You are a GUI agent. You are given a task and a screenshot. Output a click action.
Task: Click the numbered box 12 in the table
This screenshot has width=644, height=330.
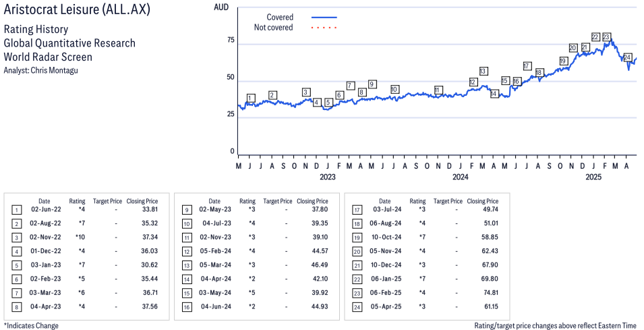[x=187, y=252]
